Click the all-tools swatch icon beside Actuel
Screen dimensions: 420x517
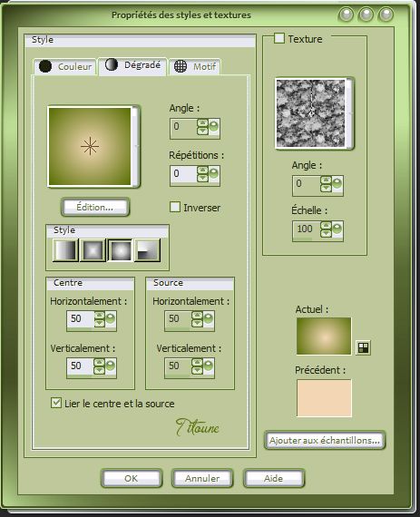coord(363,347)
